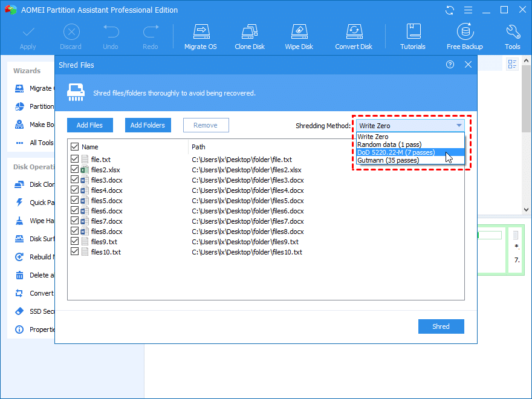
Task: Click the Undo arrow icon
Action: [111, 31]
